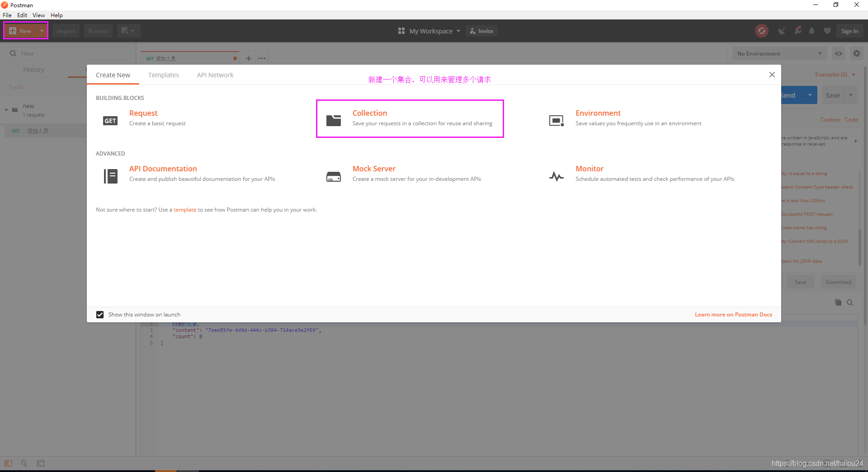
Task: Add a new request tab
Action: (248, 58)
